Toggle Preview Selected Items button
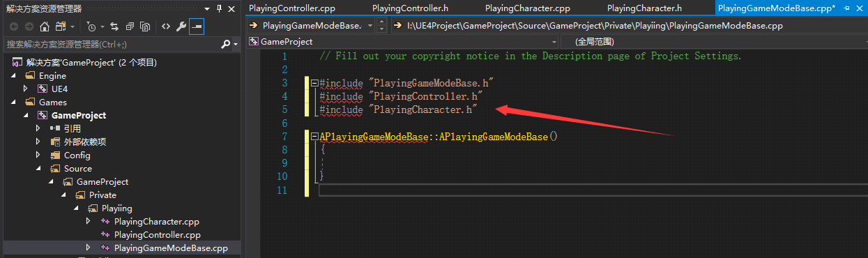 point(197,26)
